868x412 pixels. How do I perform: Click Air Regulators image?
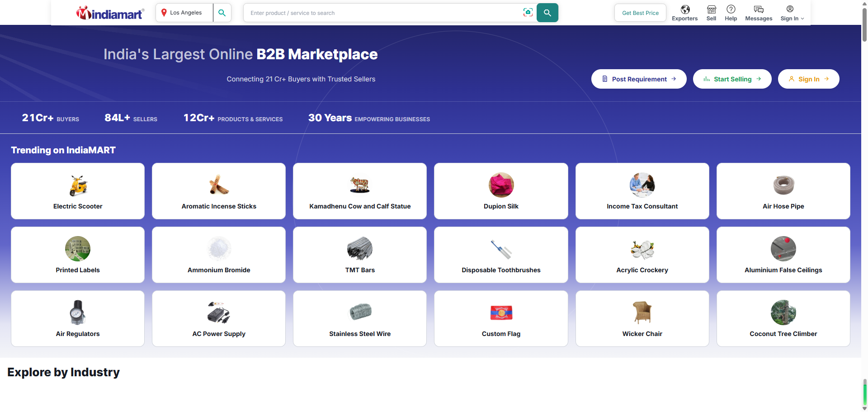(78, 313)
